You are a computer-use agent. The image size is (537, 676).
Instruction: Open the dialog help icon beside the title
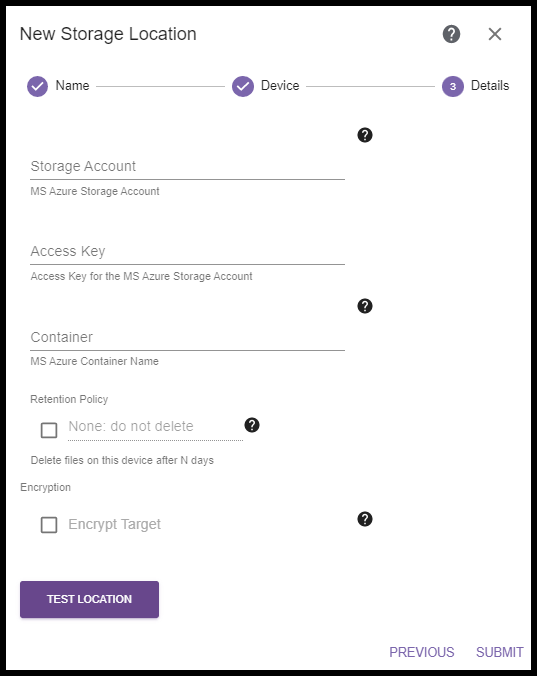click(x=451, y=34)
